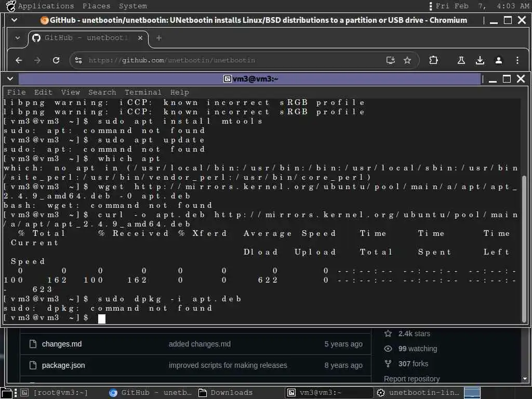Open changes.md file link
The width and height of the screenshot is (532, 399).
click(x=62, y=344)
